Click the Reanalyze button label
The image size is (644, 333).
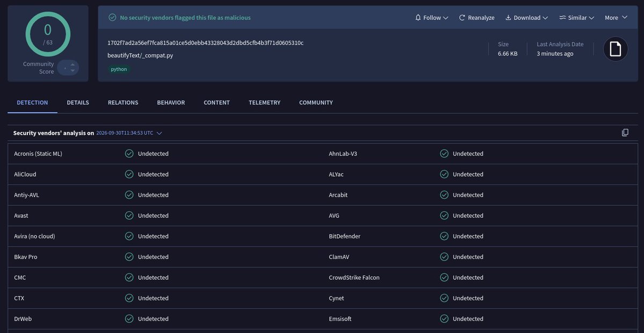click(481, 18)
